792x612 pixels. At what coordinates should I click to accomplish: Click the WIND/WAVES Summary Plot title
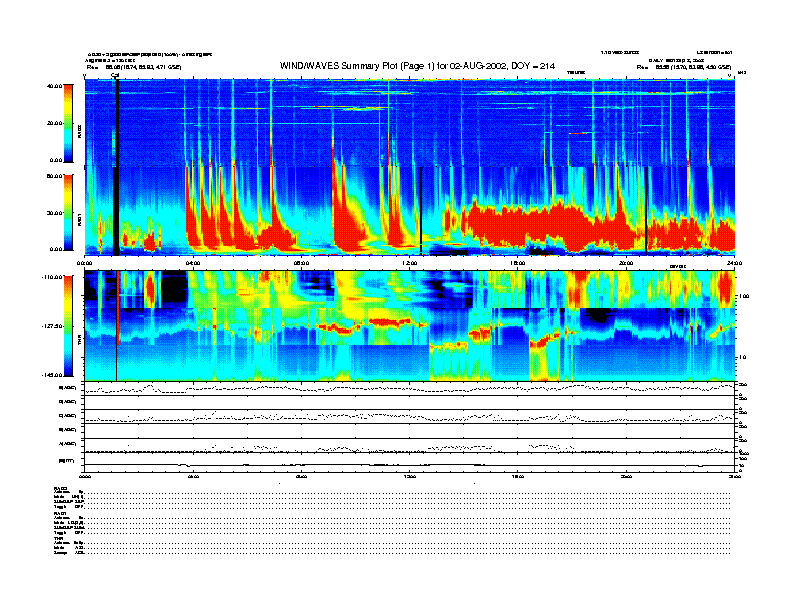[x=417, y=66]
